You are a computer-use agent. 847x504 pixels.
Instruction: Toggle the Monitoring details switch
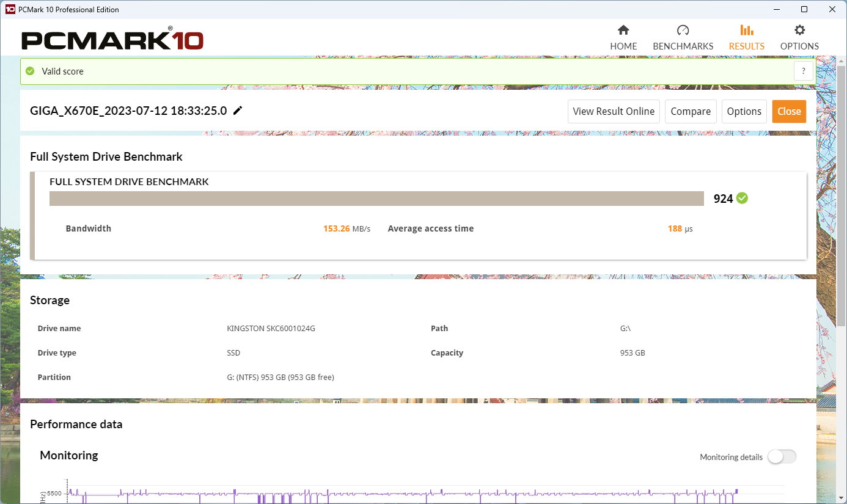[782, 457]
